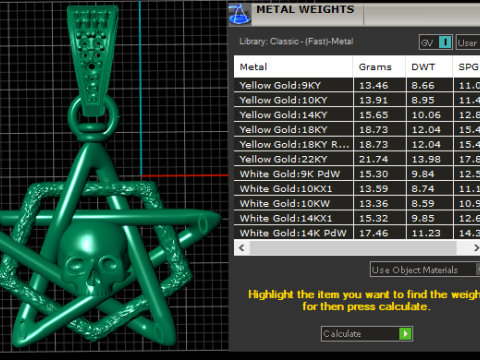Click the 15.30 grams value
480x360 pixels.
(374, 174)
